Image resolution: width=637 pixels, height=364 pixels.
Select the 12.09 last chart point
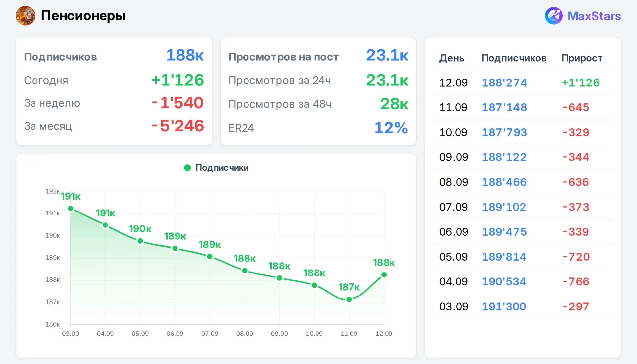pos(384,275)
